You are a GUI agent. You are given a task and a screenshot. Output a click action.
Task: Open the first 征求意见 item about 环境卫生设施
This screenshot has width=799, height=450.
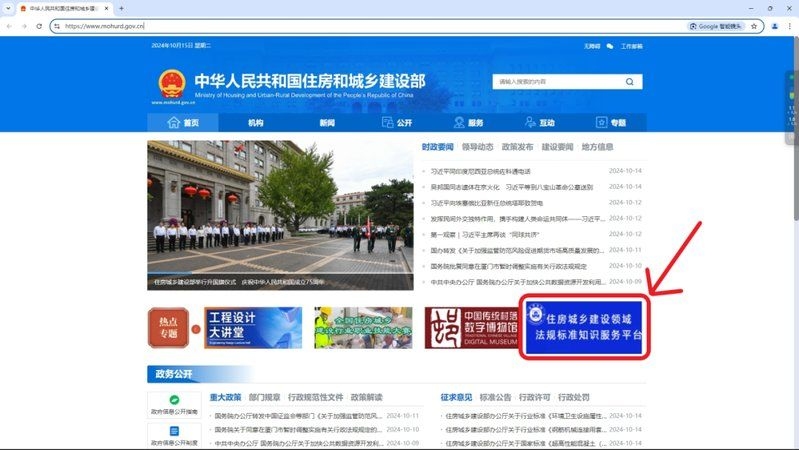526,416
